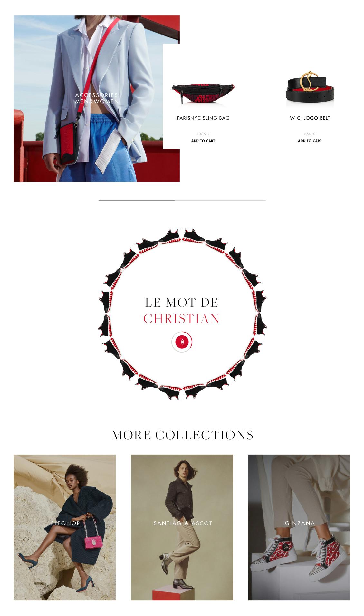The image size is (364, 616).
Task: Add the W CL Logo Belt to cart
Action: (x=310, y=141)
